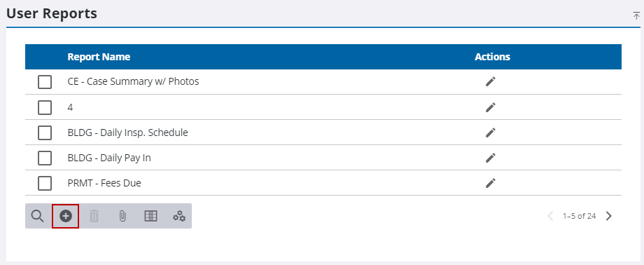Edit the BLDG - Daily Pay In report
This screenshot has width=644, height=265.
491,158
